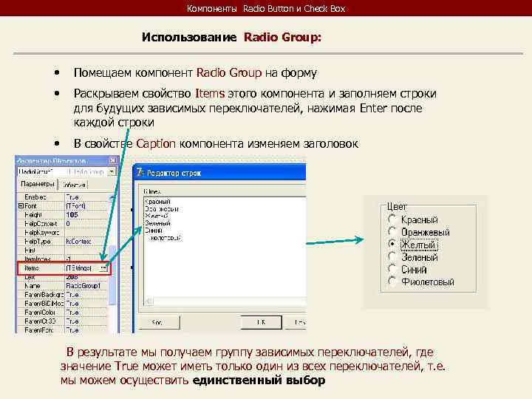Click the Object Inspector vertical scrollbar thumb
Image resolution: width=532 pixels, height=399 pixels.
click(112, 275)
